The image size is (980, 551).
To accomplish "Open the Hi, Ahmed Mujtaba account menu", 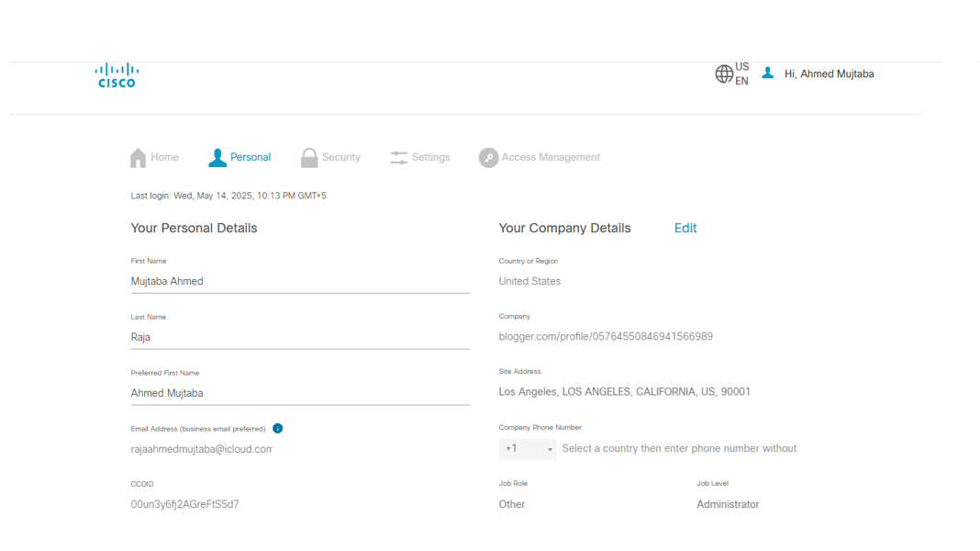I will click(829, 74).
